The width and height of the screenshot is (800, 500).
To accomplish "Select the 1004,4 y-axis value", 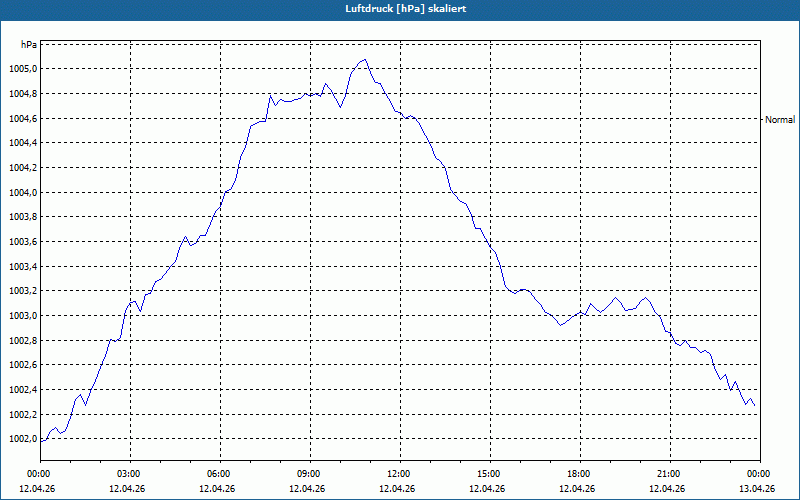I will 23,143.
